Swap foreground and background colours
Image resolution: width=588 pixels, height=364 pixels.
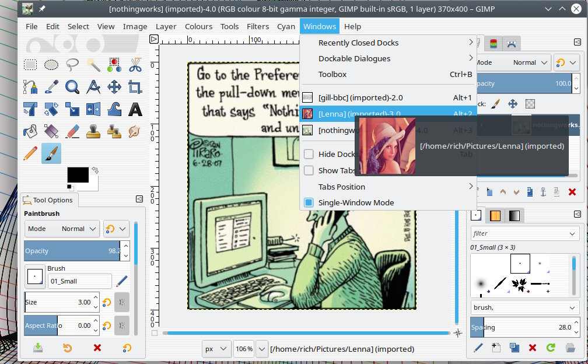(95, 170)
